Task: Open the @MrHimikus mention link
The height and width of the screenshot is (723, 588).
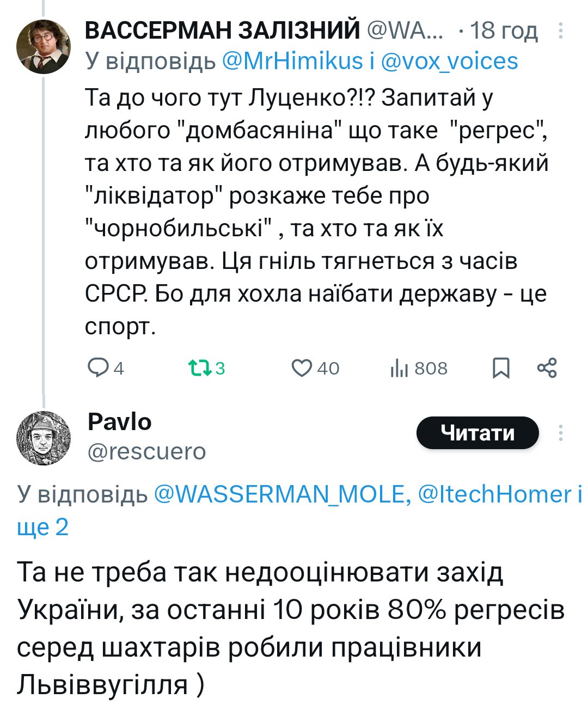Action: [292, 61]
